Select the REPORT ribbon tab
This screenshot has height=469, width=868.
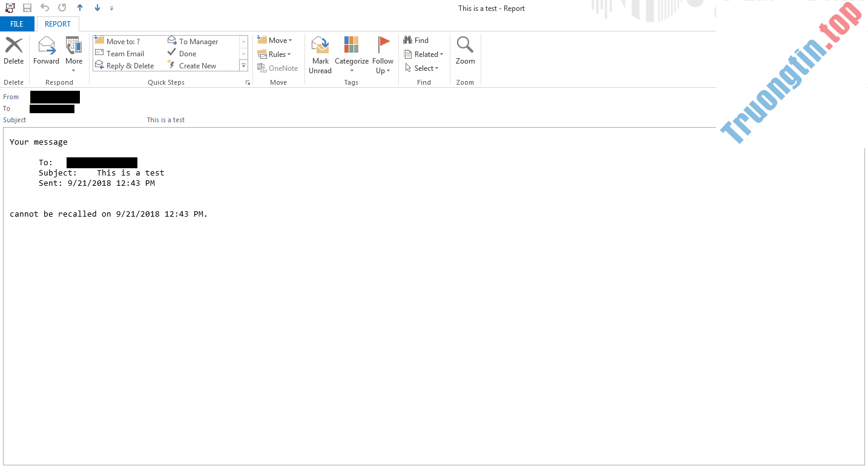(58, 24)
